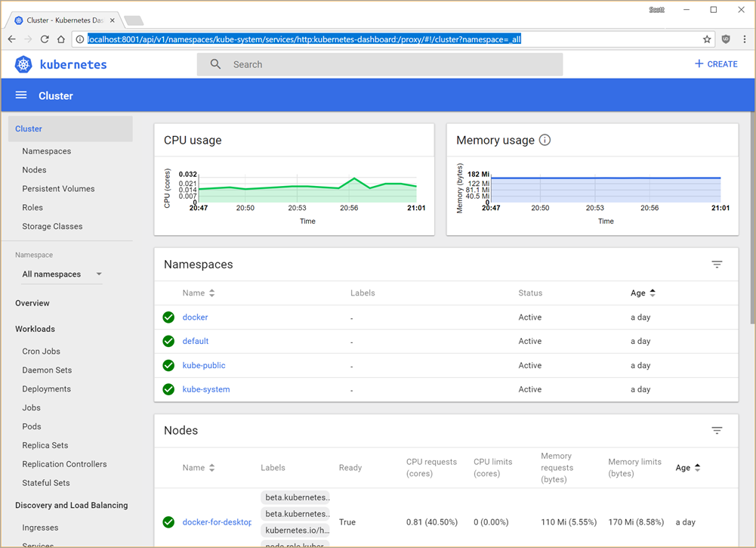756x548 pixels.
Task: Click the browser address bar URL
Action: [304, 39]
